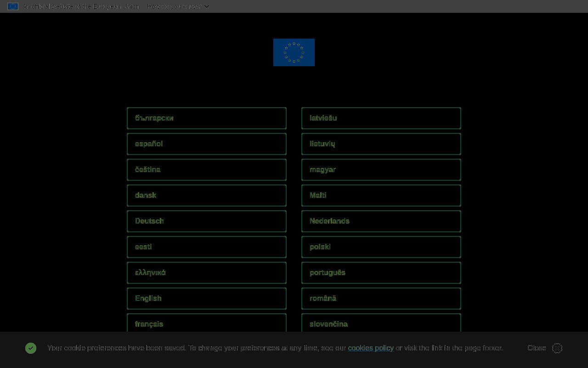Click the European Union flag logo
588x368 pixels.
pos(294,52)
